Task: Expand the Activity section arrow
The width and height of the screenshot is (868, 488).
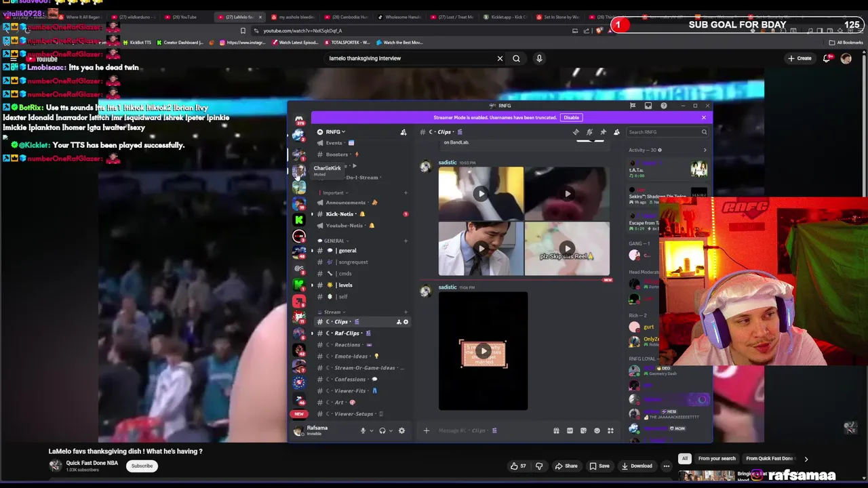Action: coord(705,150)
